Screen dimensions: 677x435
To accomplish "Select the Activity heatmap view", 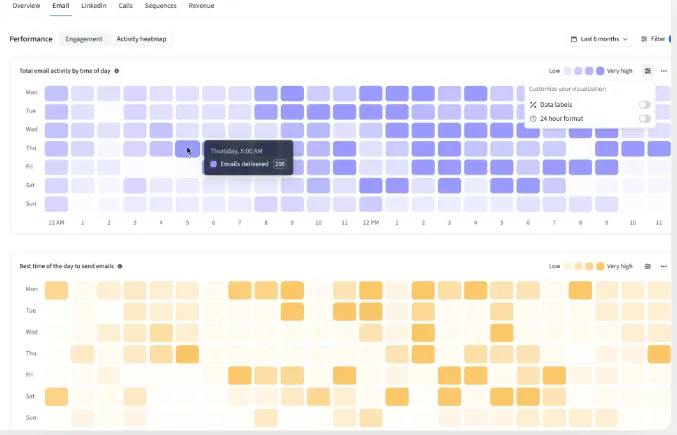I will [141, 39].
